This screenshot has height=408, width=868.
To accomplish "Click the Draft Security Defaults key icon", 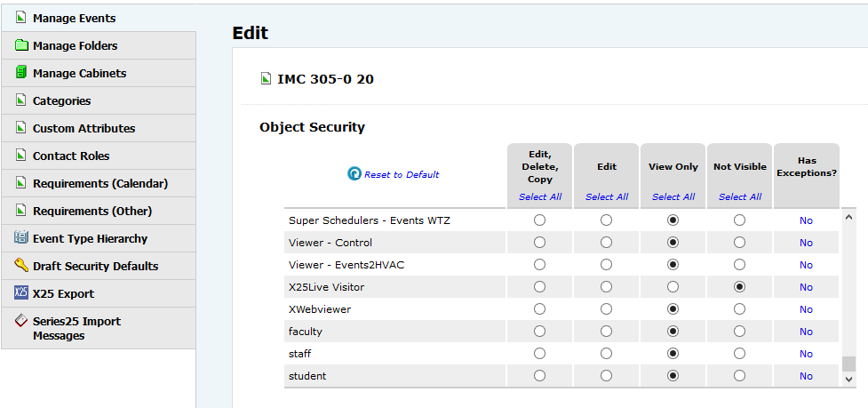I will pyautogui.click(x=21, y=265).
